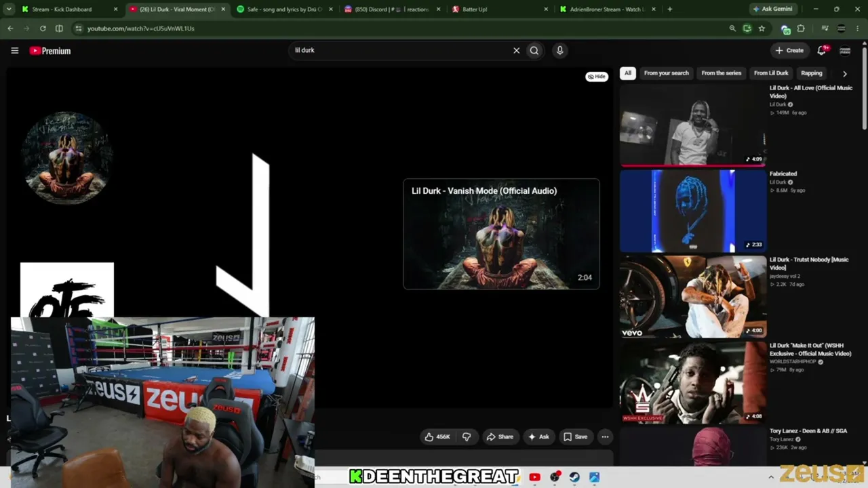Focus the YouTube search field

point(400,50)
